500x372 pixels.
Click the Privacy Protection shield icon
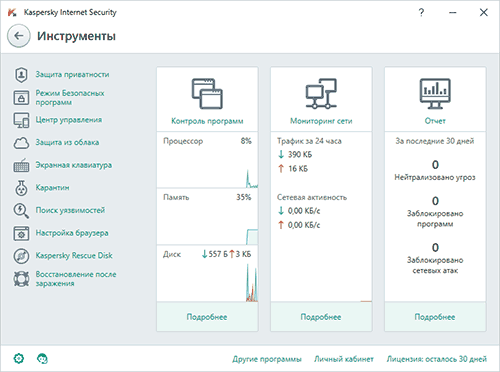point(21,75)
